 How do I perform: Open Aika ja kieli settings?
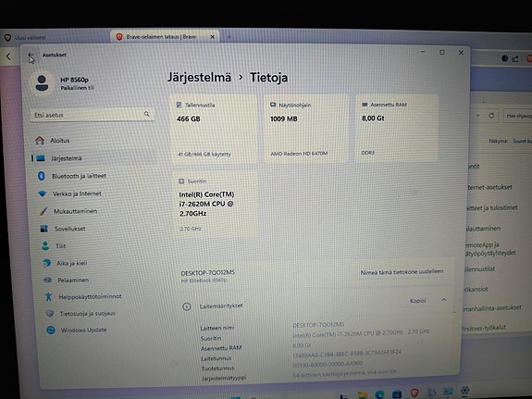(x=65, y=263)
